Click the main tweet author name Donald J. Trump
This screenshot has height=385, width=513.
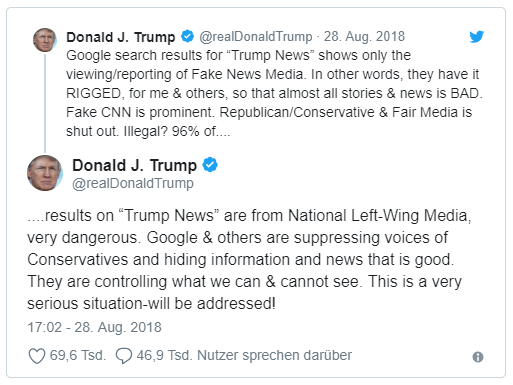click(x=134, y=165)
